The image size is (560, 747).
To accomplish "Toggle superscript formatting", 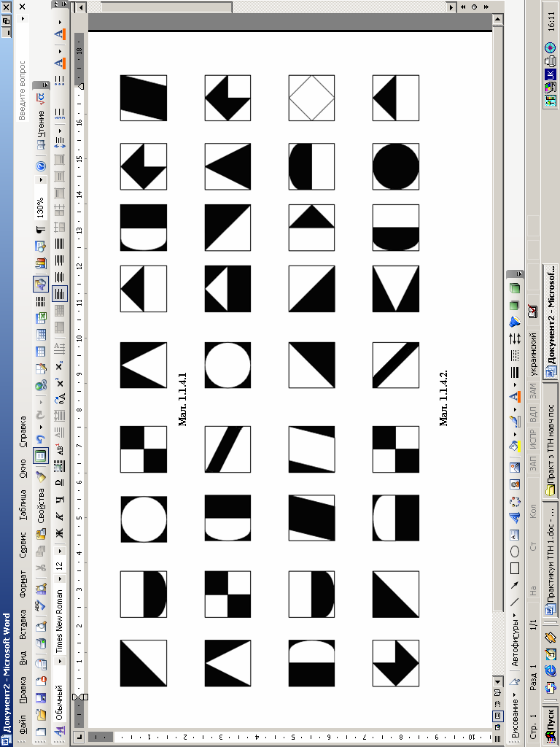I will [x=60, y=382].
